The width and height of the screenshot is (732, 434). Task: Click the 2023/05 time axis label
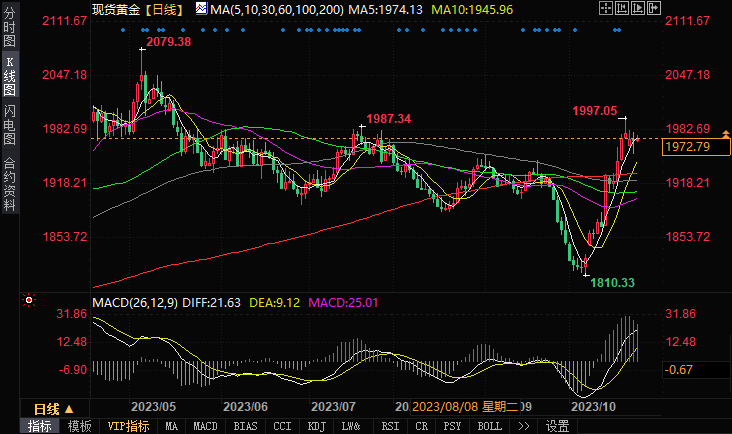tap(153, 406)
